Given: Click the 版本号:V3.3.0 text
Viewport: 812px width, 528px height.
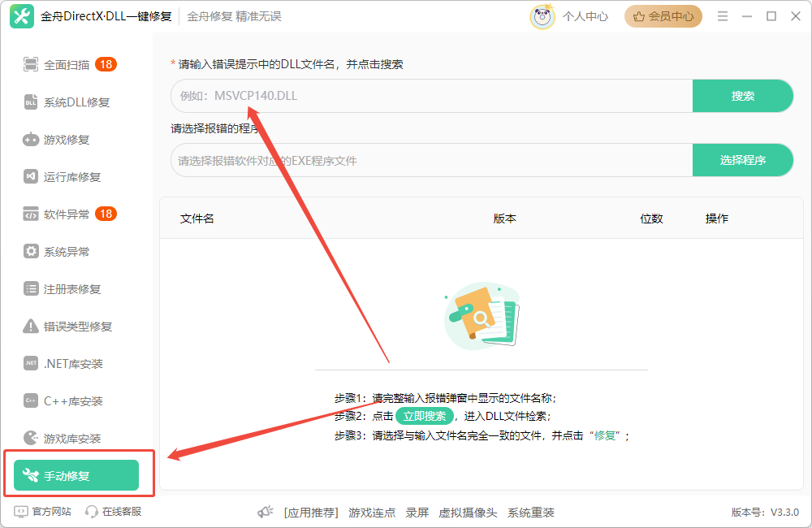Looking at the screenshot, I should tap(765, 513).
